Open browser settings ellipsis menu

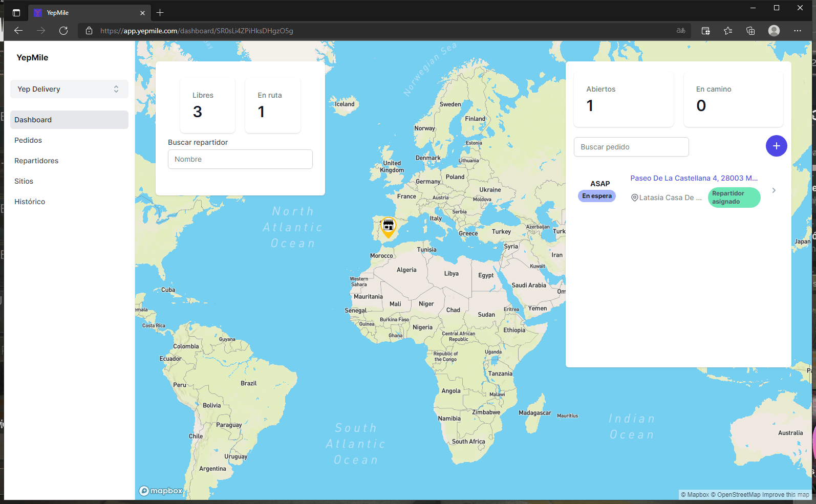click(x=797, y=31)
